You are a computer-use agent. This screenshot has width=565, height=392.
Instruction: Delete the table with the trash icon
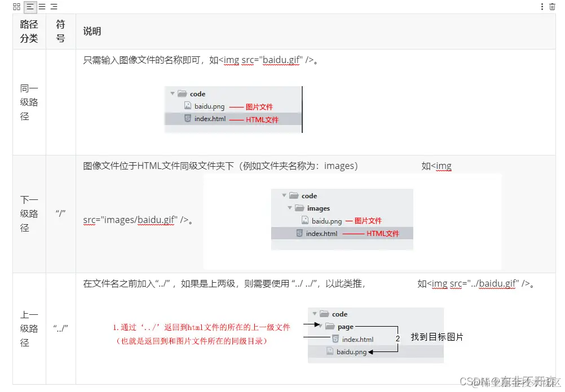[551, 7]
